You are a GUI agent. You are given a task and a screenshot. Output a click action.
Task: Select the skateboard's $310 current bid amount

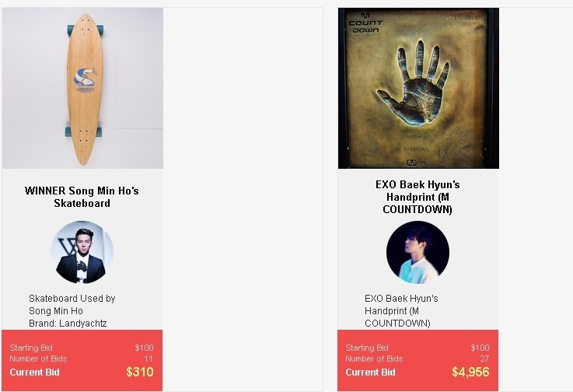(140, 372)
